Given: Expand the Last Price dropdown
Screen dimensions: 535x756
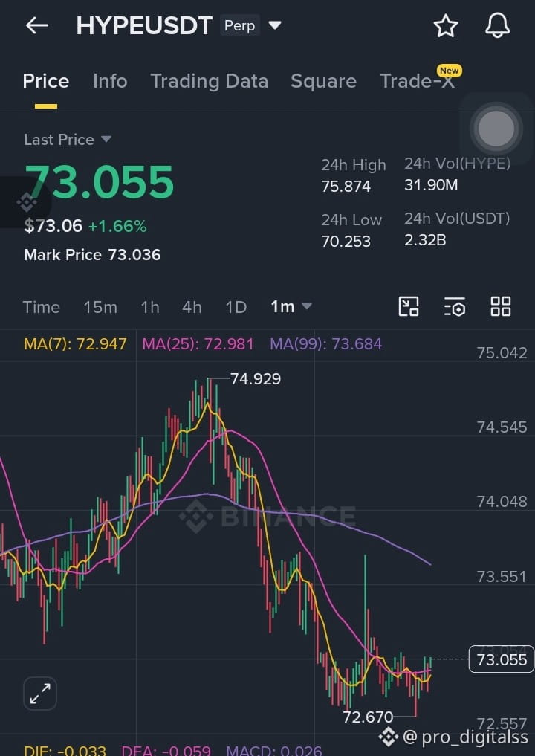Looking at the screenshot, I should click(x=68, y=139).
